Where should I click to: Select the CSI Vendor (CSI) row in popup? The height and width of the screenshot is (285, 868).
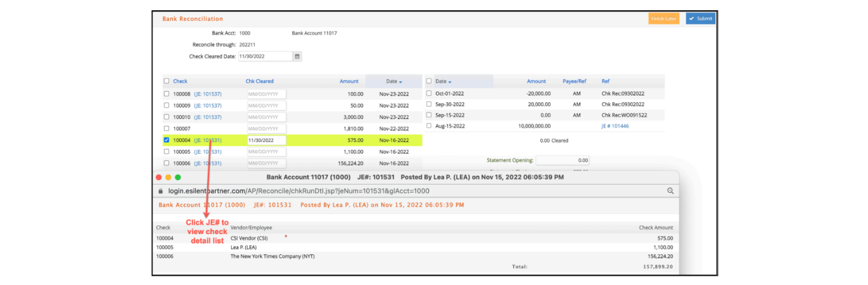coord(414,238)
